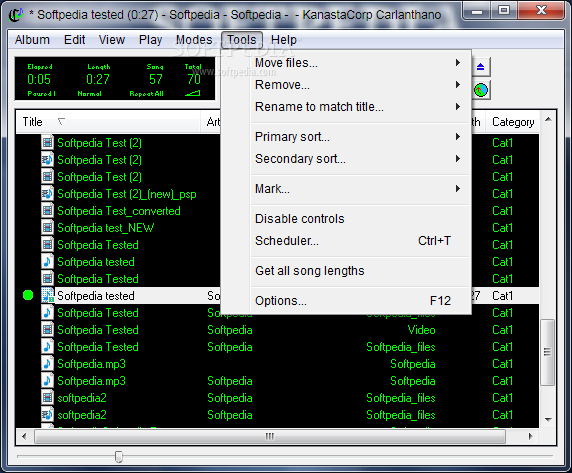Open the Album menu

[32, 40]
